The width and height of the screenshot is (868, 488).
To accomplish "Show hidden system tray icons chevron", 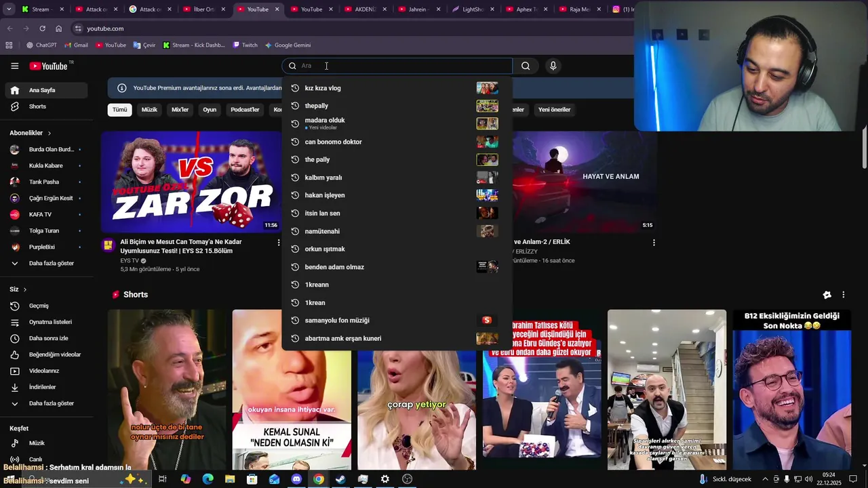I will (x=765, y=479).
